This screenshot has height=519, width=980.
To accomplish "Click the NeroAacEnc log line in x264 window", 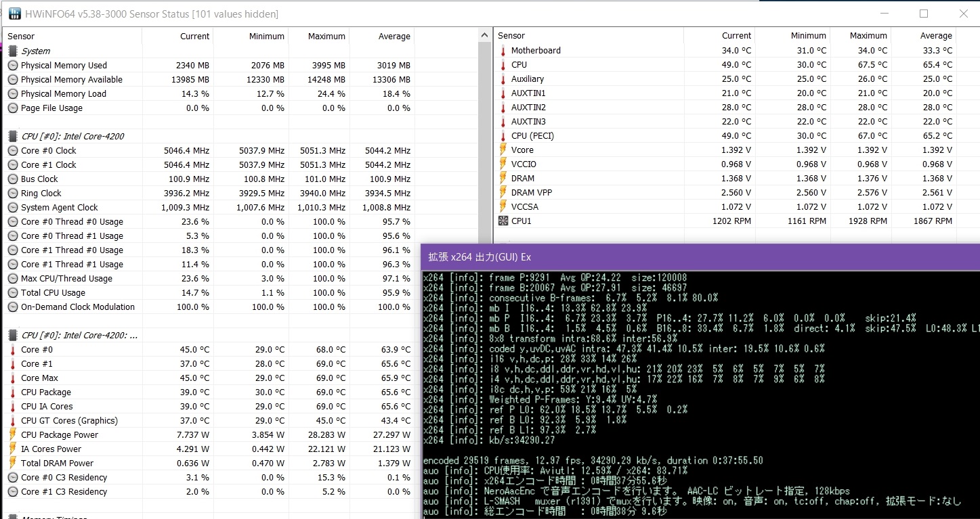I will tap(636, 491).
